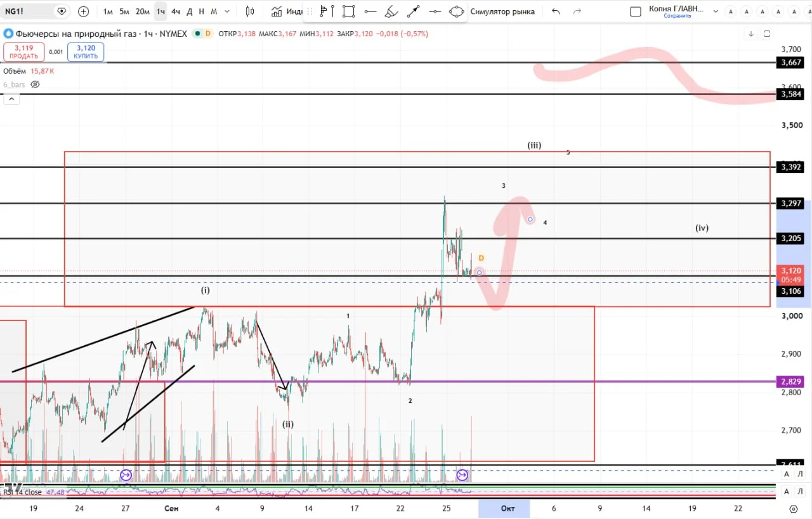Grab the drawing toolbar dotted handle
Screen dimensions: 812x519
pos(310,11)
